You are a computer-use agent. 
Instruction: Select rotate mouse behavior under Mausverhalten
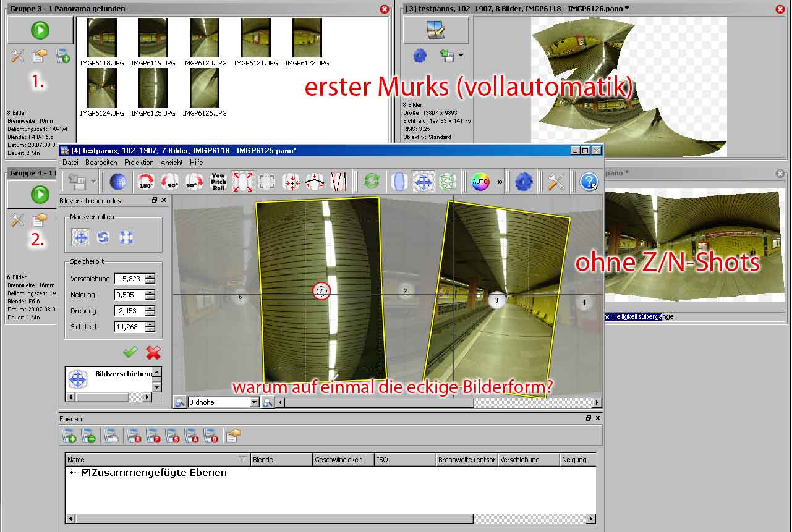[103, 237]
